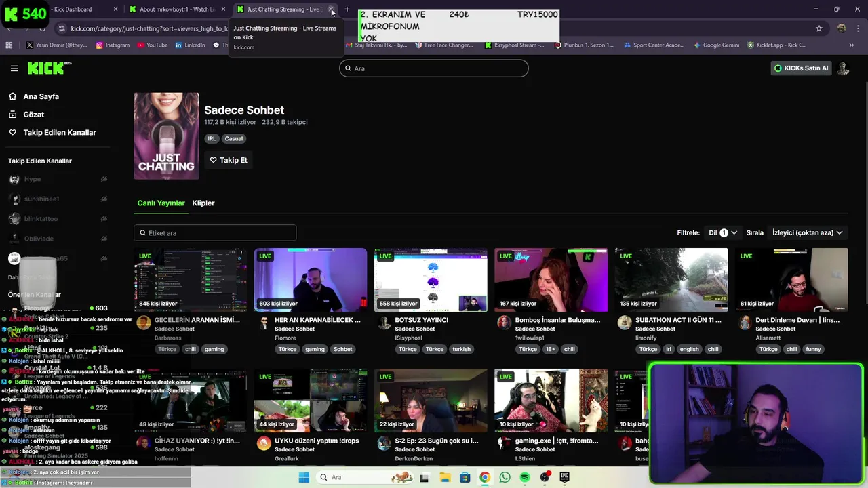Open the Instagram bookmark
This screenshot has width=868, height=488.
[113, 45]
